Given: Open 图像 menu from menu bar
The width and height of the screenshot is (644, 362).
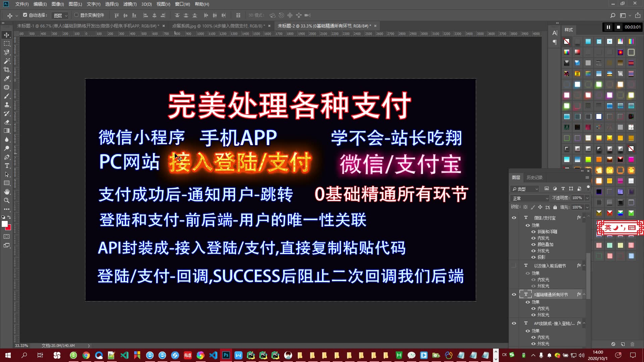Looking at the screenshot, I should pos(57,4).
